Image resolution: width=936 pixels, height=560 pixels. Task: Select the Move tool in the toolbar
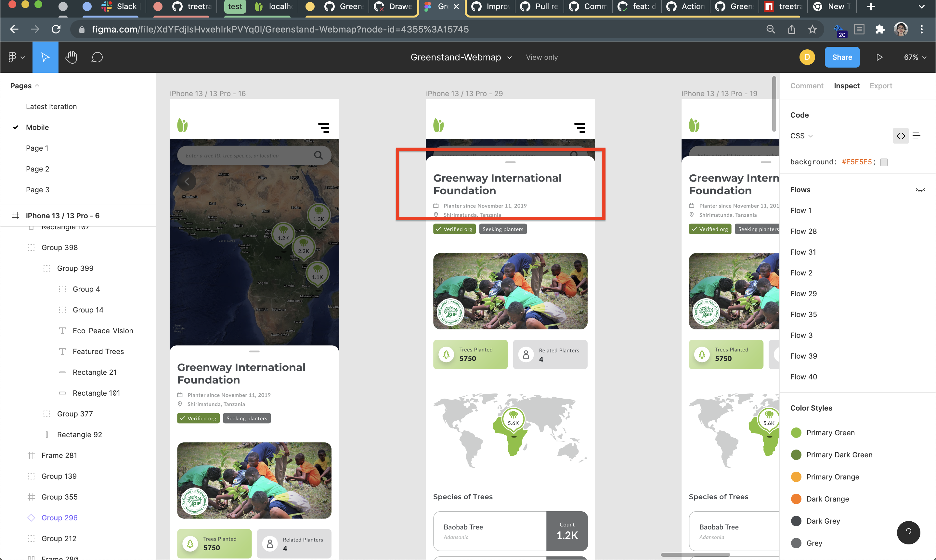[x=45, y=57]
